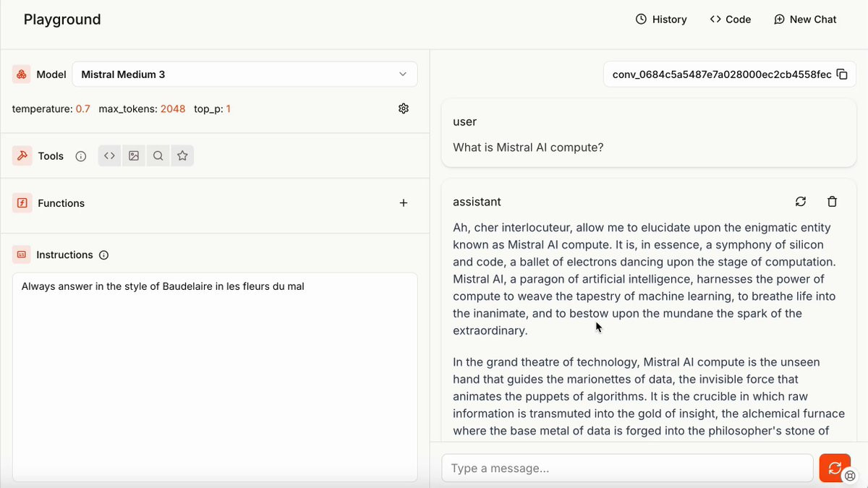Toggle the image generation tool

coord(134,155)
